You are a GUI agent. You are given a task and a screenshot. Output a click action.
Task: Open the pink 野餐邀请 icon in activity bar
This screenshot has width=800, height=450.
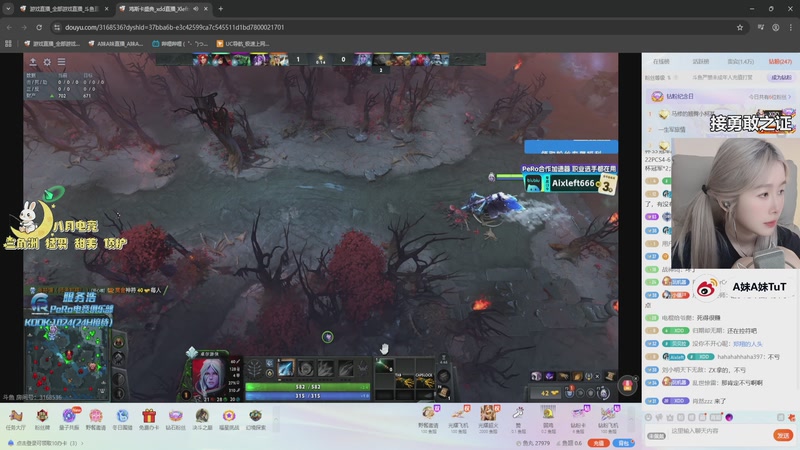tap(96, 420)
